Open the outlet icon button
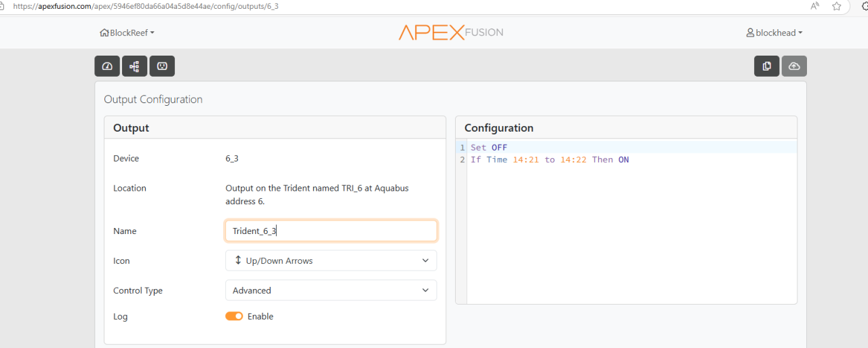 pyautogui.click(x=162, y=66)
